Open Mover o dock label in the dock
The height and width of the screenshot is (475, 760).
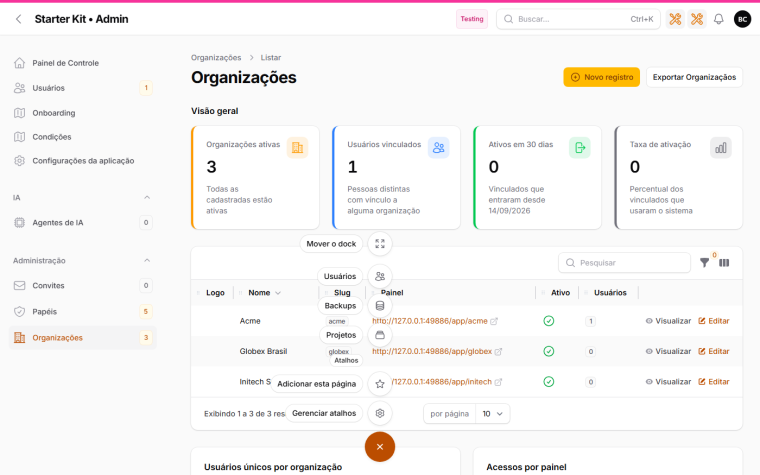[x=331, y=244]
